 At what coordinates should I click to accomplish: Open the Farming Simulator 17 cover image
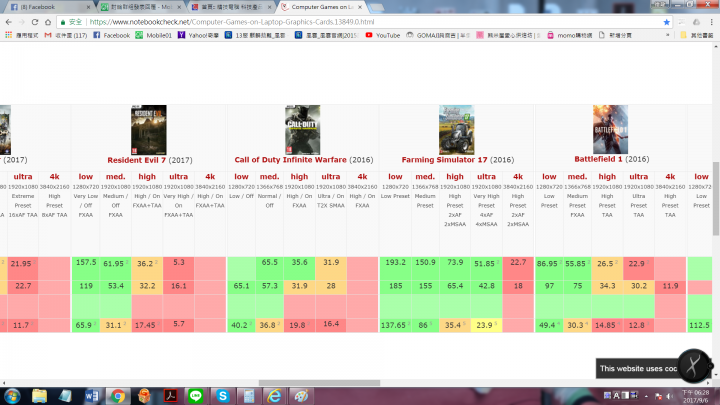click(456, 130)
